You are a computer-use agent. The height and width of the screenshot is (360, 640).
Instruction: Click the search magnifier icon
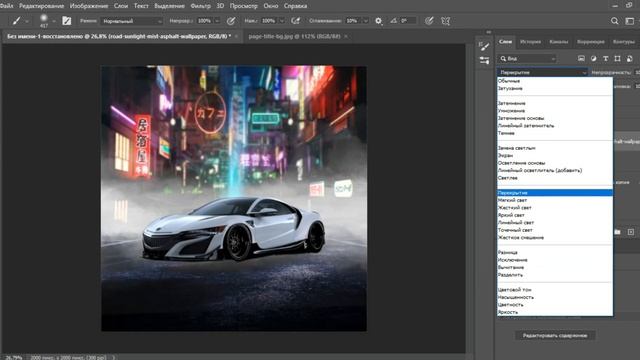point(614,21)
